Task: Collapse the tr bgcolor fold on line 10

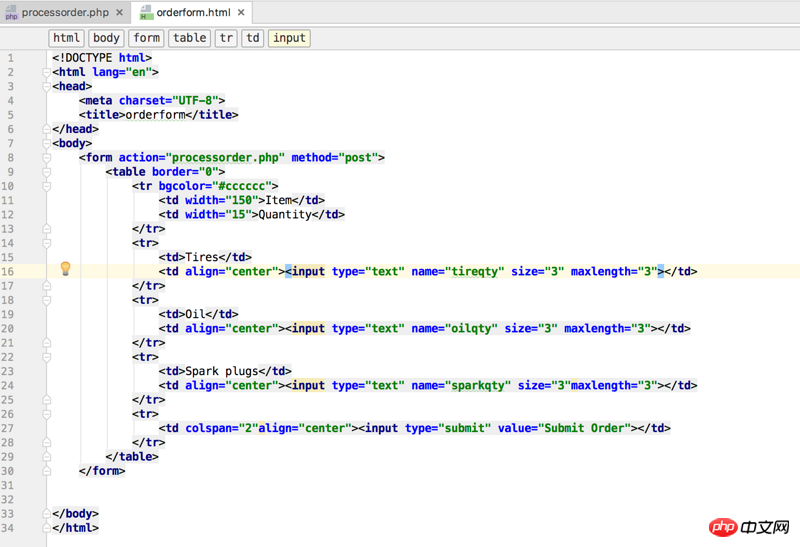Action: pos(46,187)
